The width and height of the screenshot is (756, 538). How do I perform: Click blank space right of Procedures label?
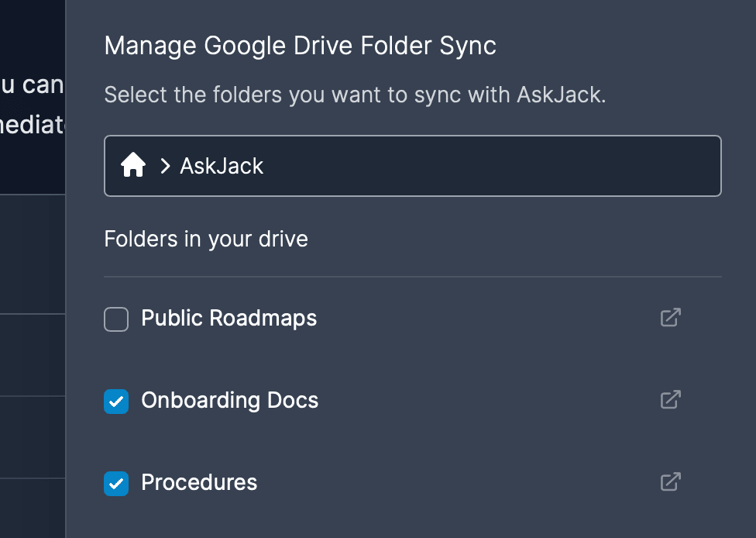[x=458, y=482]
